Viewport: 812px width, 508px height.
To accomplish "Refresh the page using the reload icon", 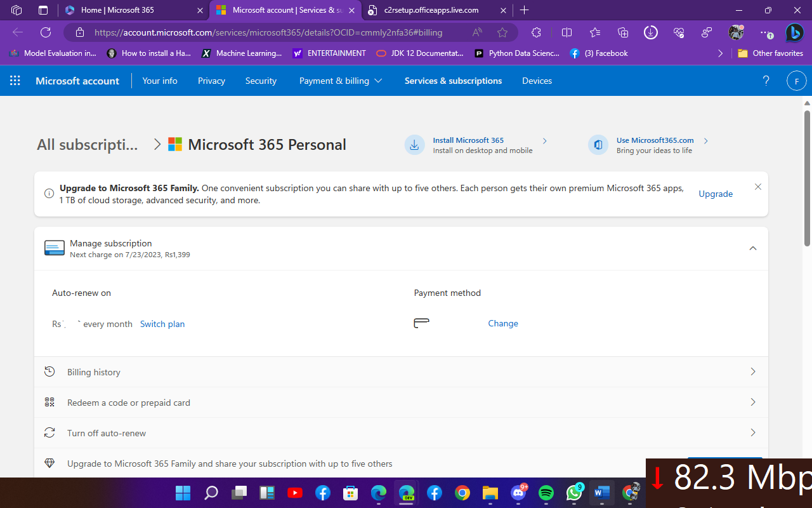I will tap(46, 32).
